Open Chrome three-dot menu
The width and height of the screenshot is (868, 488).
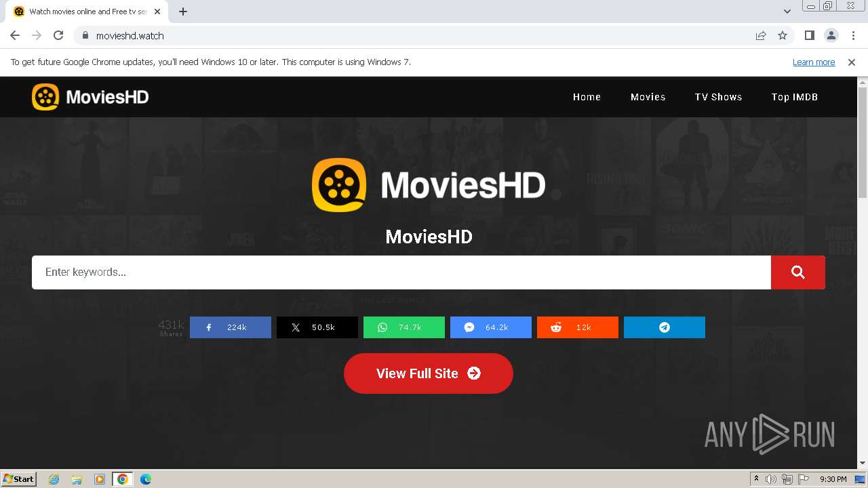point(853,35)
